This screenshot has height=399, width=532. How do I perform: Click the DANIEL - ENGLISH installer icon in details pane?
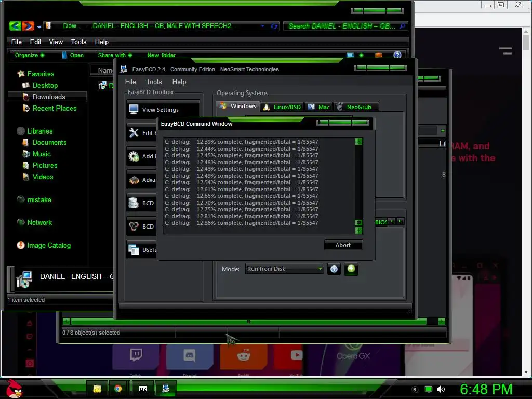(x=24, y=279)
